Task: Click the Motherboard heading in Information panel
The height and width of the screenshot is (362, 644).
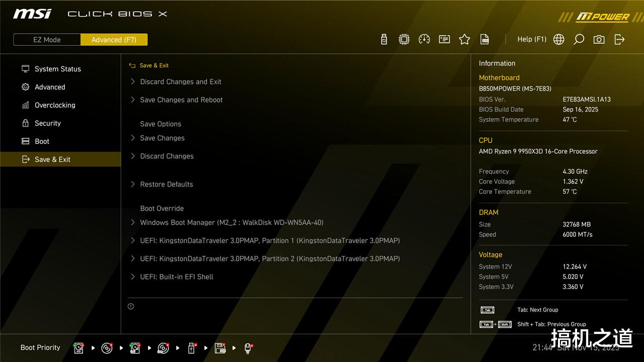Action: point(499,77)
